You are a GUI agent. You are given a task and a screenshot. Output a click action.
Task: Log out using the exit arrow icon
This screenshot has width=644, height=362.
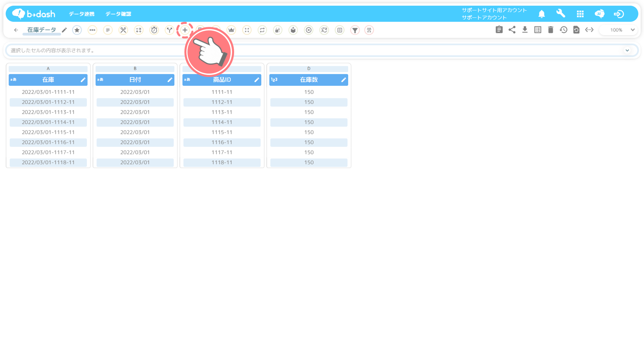click(619, 14)
